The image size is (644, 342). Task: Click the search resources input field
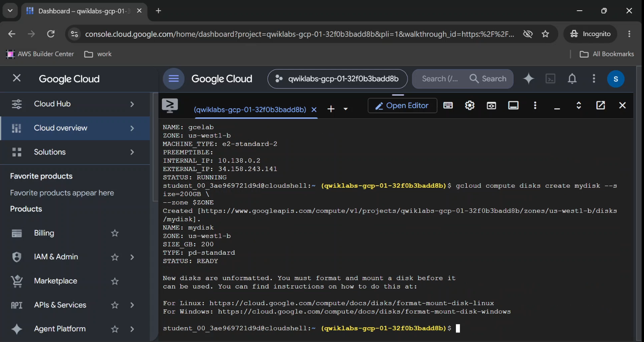[x=440, y=79]
